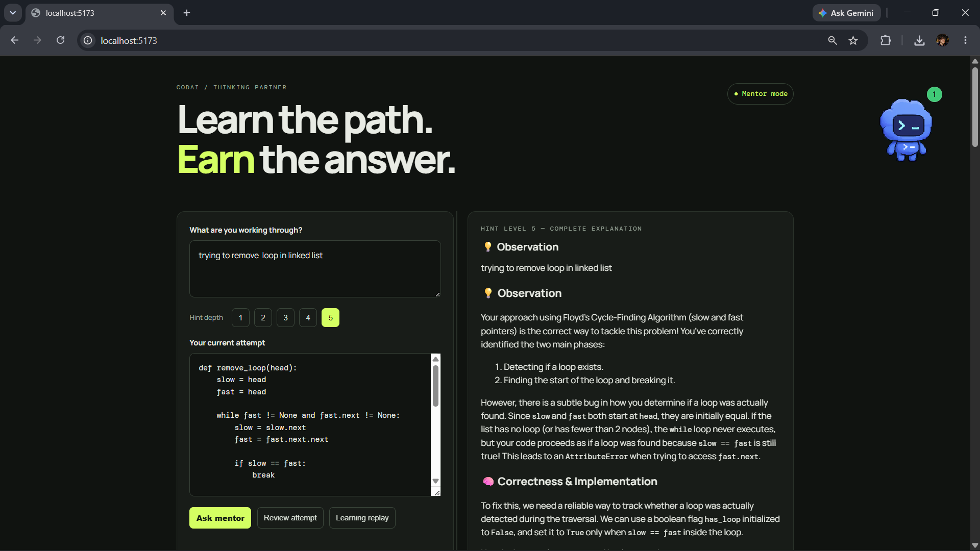Set hint depth to 1
Image resolution: width=980 pixels, height=551 pixels.
[x=240, y=318]
